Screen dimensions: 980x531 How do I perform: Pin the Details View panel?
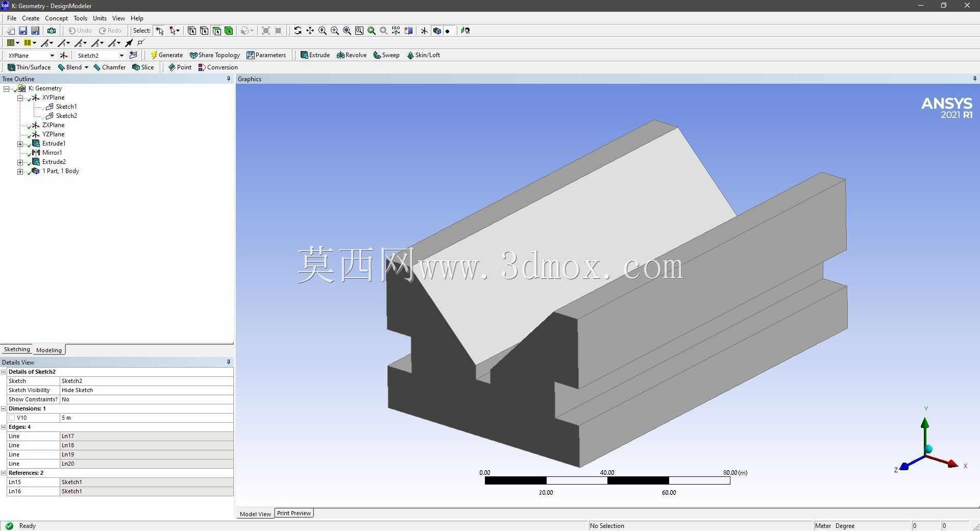tap(229, 362)
